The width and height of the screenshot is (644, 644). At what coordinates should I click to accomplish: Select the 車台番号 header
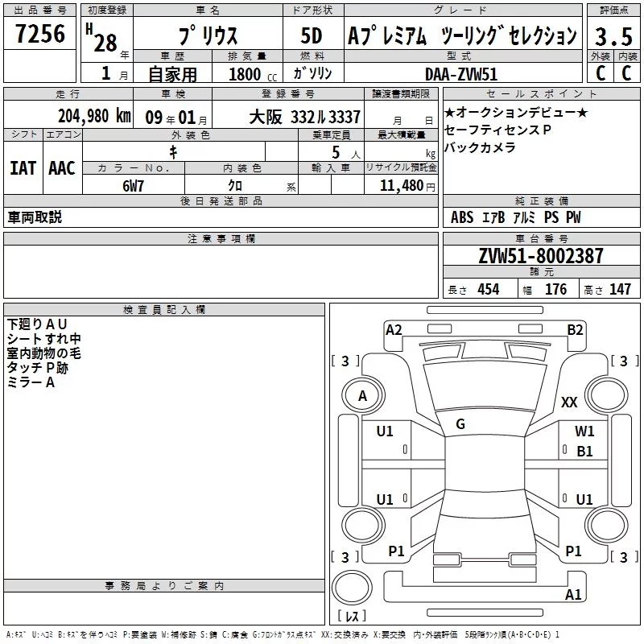click(541, 238)
